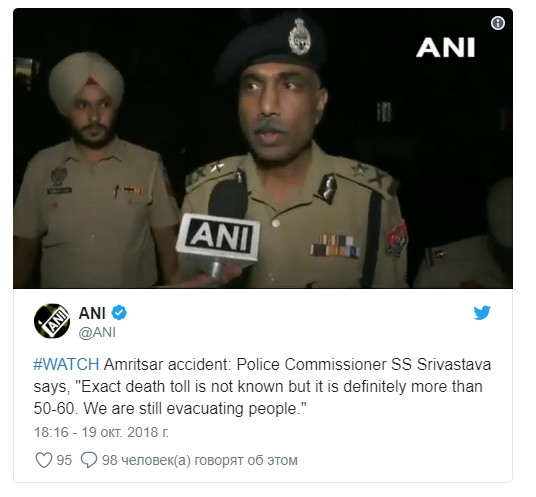Image resolution: width=536 pixels, height=497 pixels.
Task: Open the tweet timestamp 18:16 - 19 окт. 2018
Action: point(101,432)
